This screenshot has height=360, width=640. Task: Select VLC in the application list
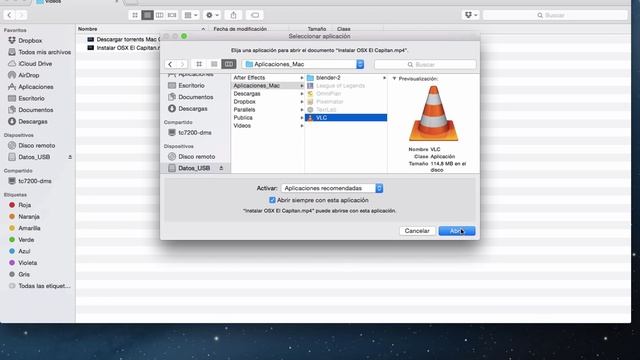346,118
